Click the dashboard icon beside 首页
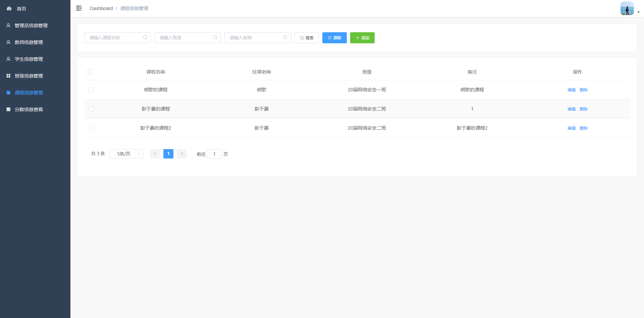This screenshot has width=644, height=318. [x=9, y=8]
